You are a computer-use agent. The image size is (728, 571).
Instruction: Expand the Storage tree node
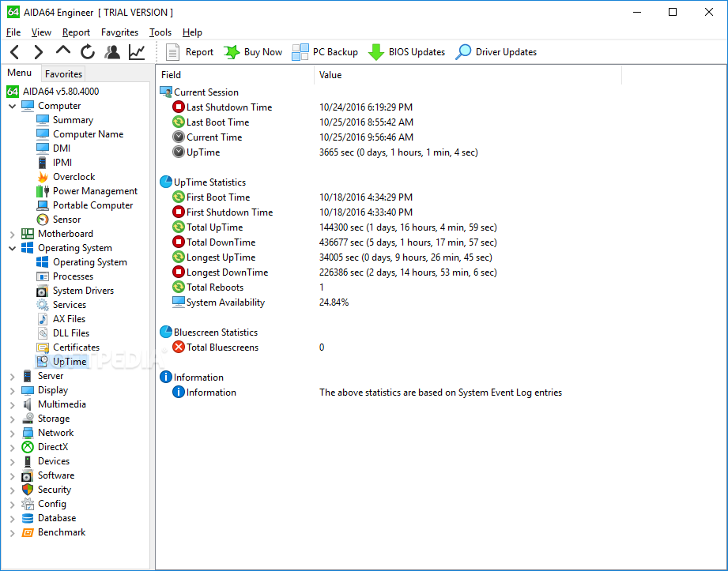click(13, 419)
